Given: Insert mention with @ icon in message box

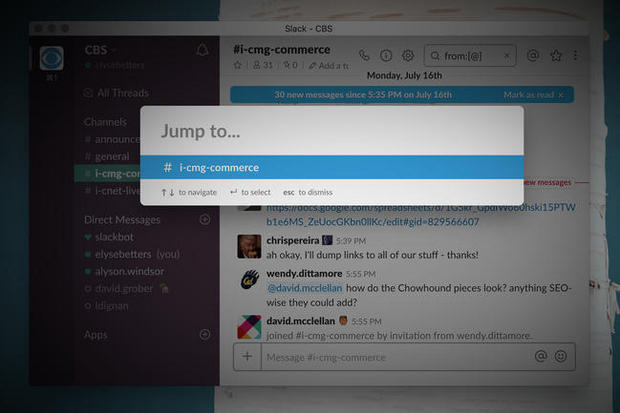Looking at the screenshot, I should click(x=541, y=356).
